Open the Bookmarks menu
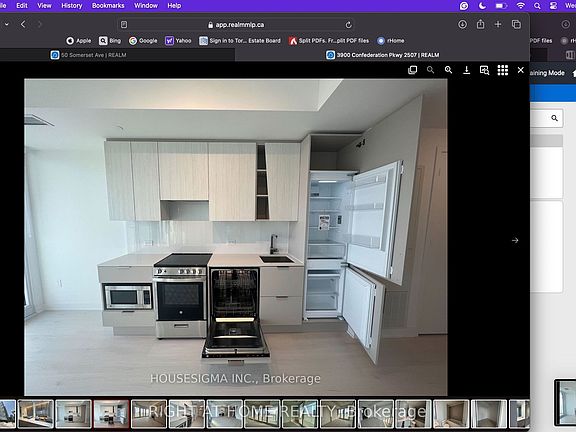This screenshot has width=576, height=432. point(108,6)
